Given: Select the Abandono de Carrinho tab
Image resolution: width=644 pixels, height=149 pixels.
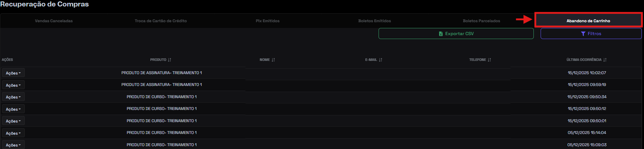Looking at the screenshot, I should [588, 21].
